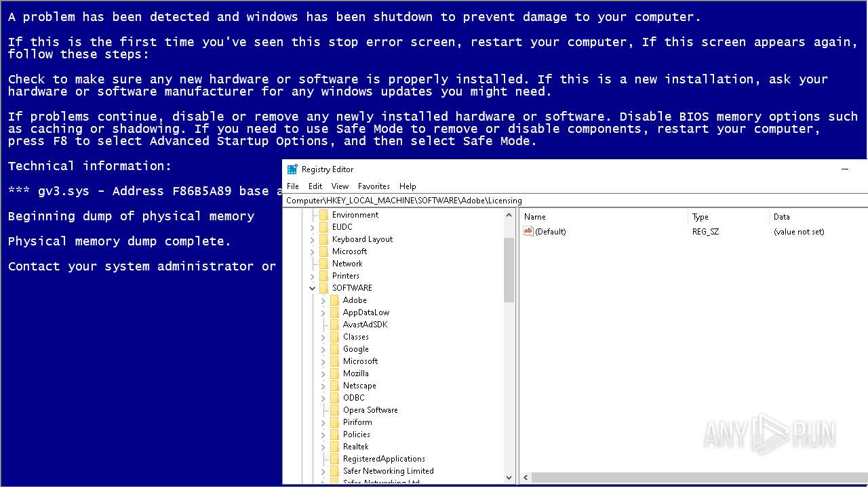Screen dimensions: 868x488
Task: Select the EUDC key label
Action: pos(342,227)
